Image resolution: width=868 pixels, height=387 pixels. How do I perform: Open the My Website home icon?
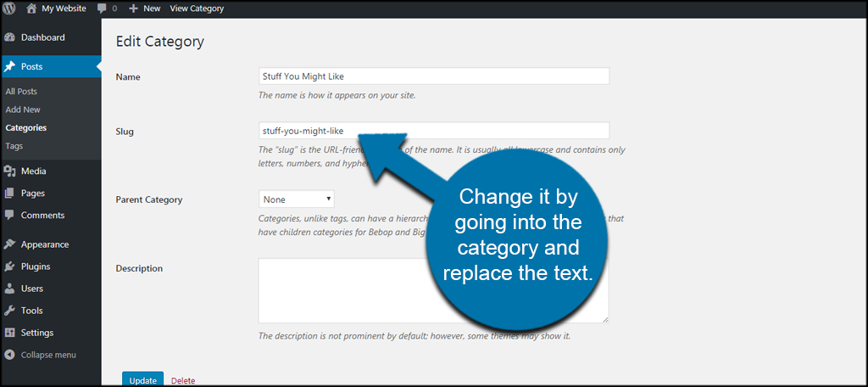click(31, 8)
